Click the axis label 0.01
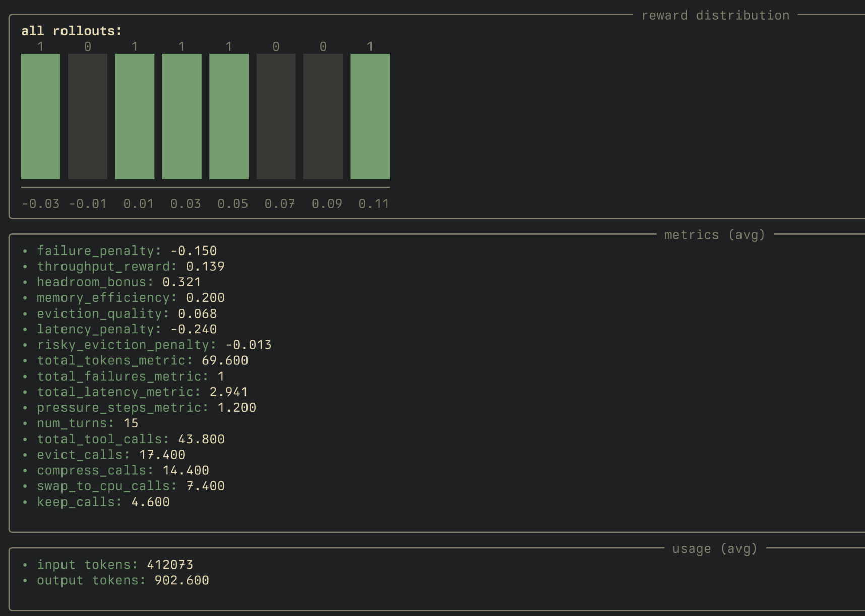Image resolution: width=865 pixels, height=616 pixels. point(138,204)
